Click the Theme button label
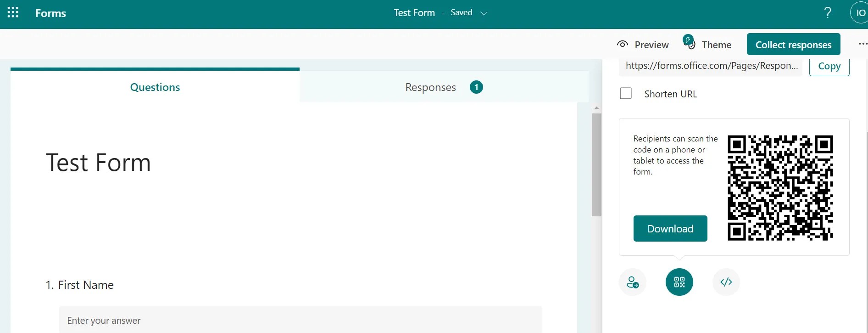 pos(717,45)
